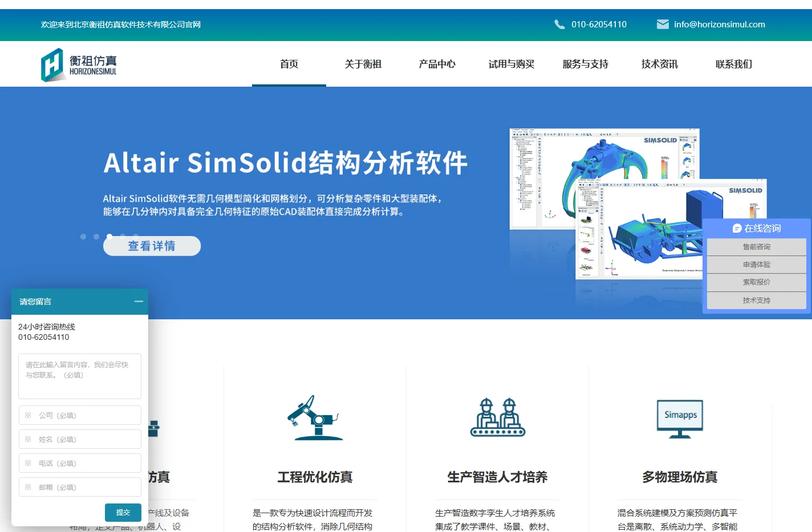Open the 关于衡祖 menu
This screenshot has height=532, width=812.
[363, 64]
